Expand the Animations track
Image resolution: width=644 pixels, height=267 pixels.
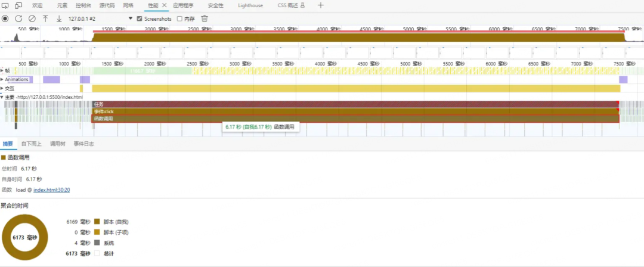[x=2, y=79]
